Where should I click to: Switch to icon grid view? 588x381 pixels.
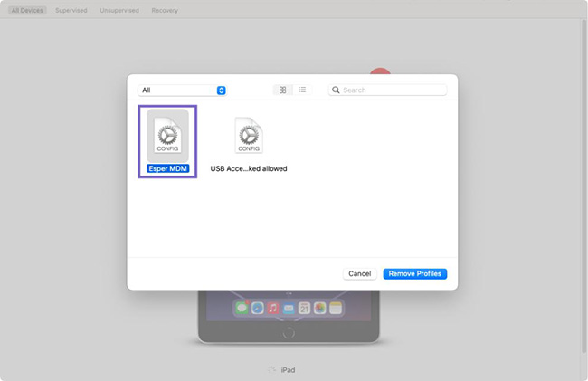283,90
